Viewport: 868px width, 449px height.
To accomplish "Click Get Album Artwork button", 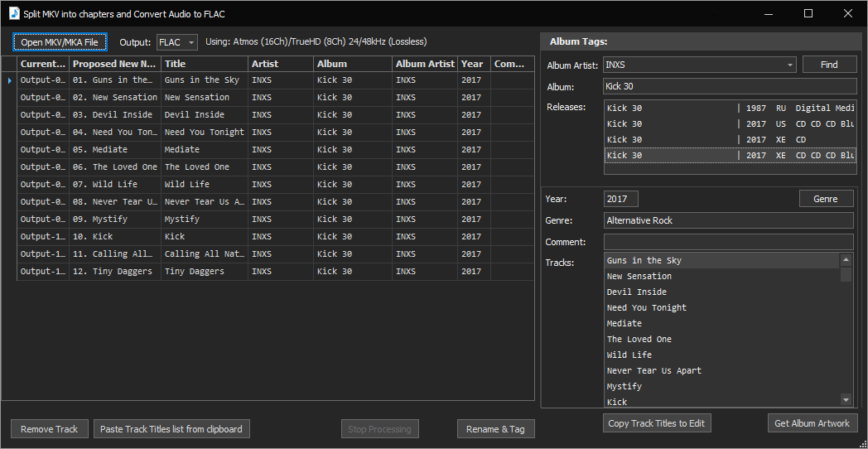I will click(x=812, y=423).
